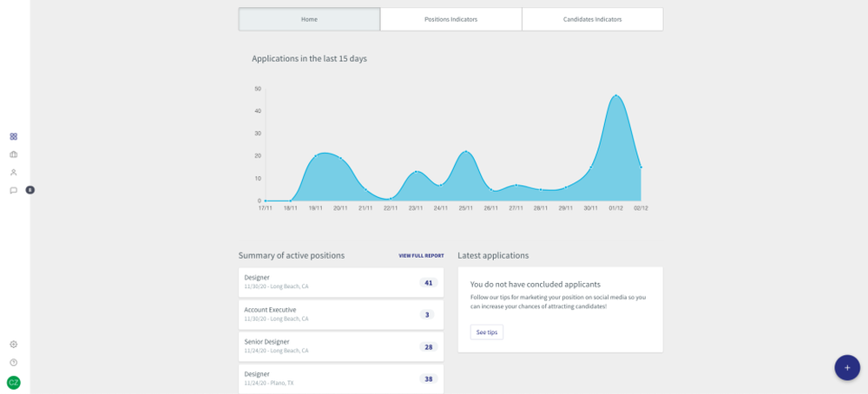Switch to the Positions Indicators tab
The image size is (868, 394).
point(450,19)
